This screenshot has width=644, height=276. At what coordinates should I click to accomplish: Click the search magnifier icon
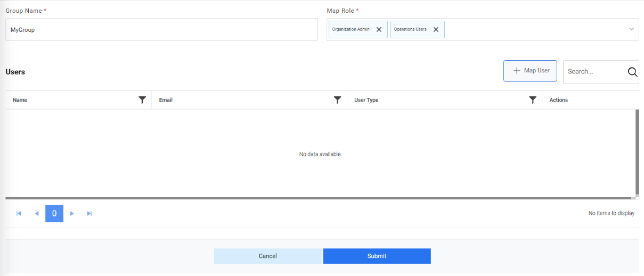(x=632, y=72)
